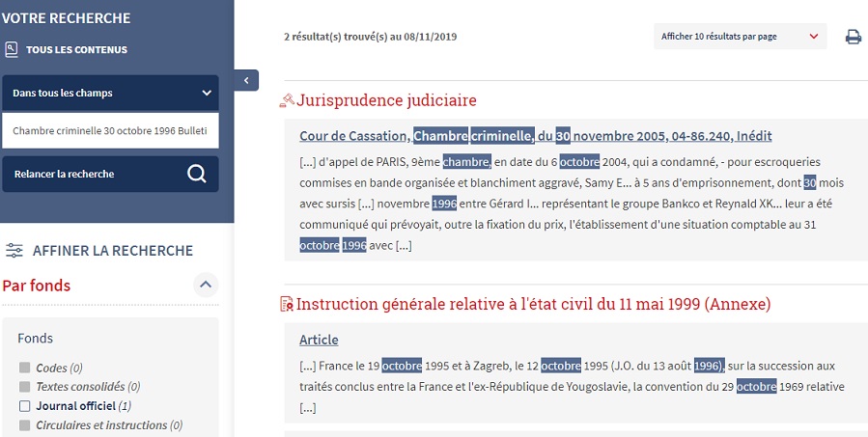Collapse the Par fonds section chevron
The image size is (868, 437).
pyautogui.click(x=206, y=285)
